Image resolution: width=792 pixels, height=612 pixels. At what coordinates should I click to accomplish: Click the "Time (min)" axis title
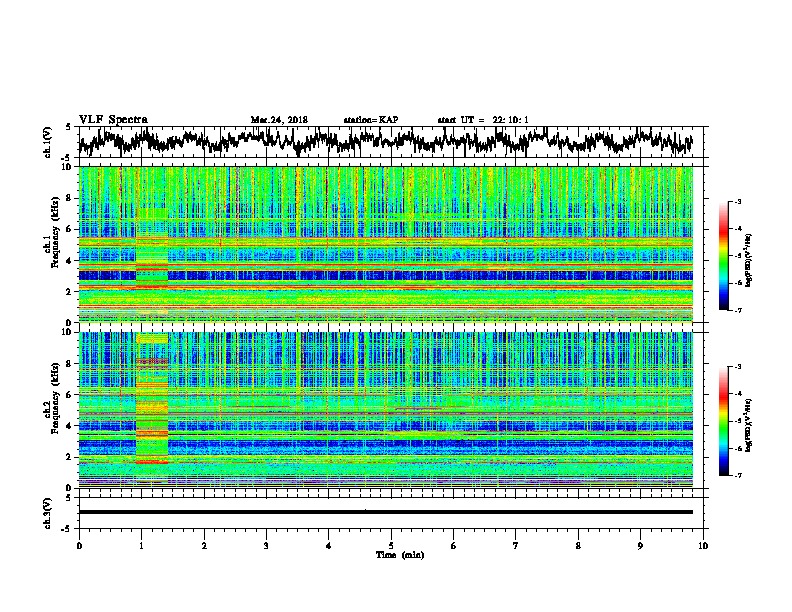[x=400, y=555]
